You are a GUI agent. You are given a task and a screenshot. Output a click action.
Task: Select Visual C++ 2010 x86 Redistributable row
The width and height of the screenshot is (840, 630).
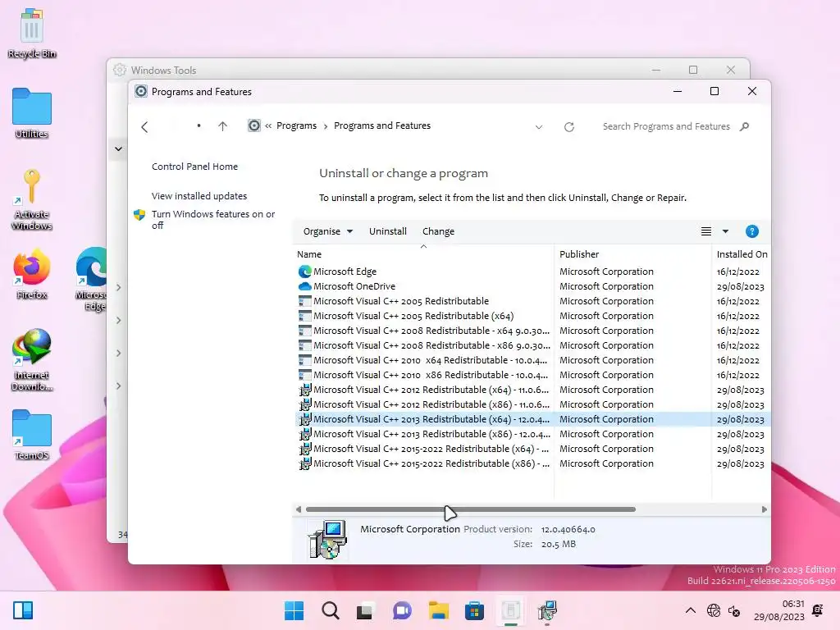(x=533, y=375)
